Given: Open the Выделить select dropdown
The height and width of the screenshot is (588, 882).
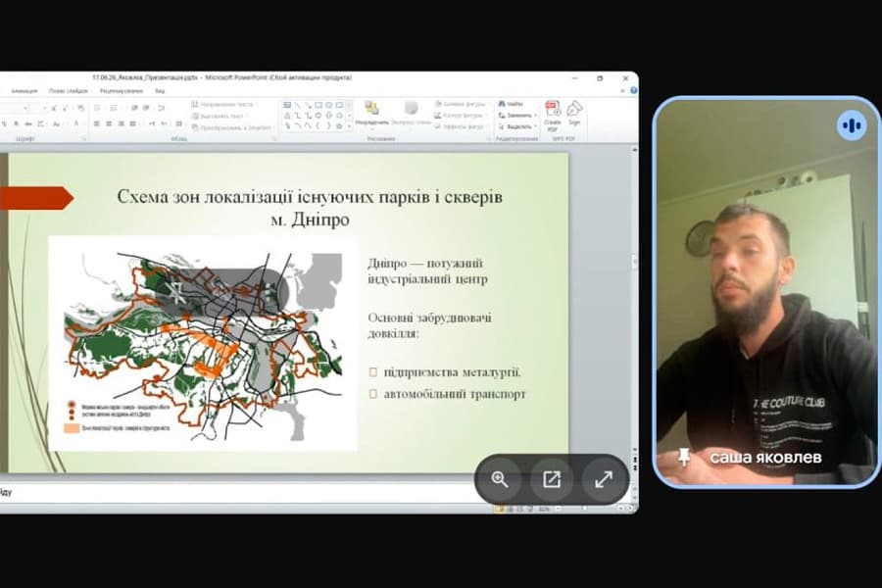Looking at the screenshot, I should [516, 126].
